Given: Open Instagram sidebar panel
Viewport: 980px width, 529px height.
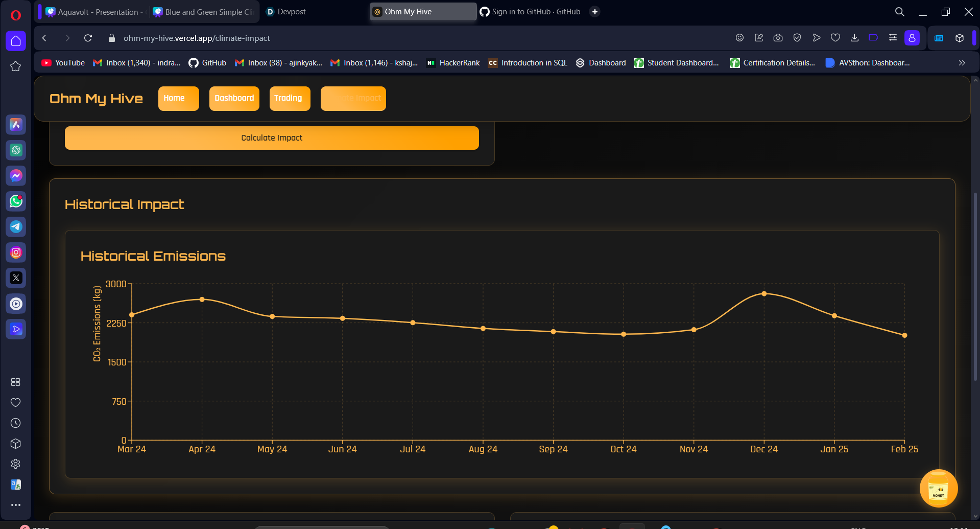Looking at the screenshot, I should click(x=16, y=252).
